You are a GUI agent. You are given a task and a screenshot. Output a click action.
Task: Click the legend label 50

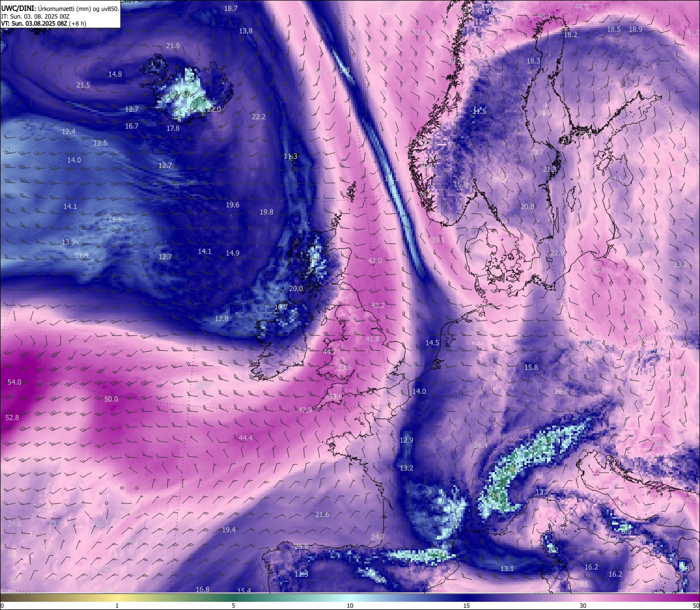click(695, 606)
